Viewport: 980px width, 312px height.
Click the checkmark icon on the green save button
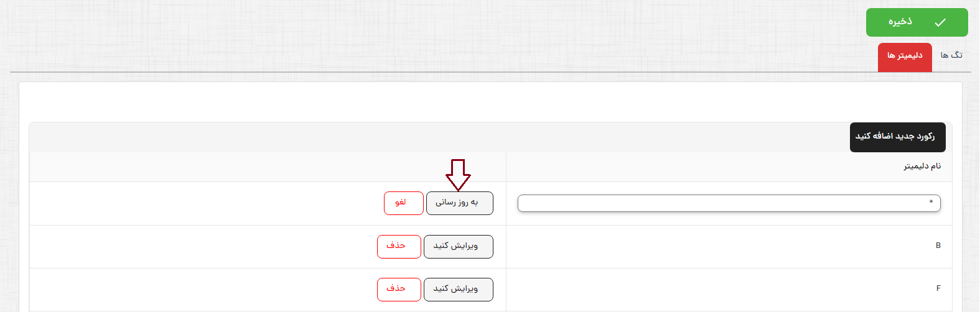tap(940, 22)
